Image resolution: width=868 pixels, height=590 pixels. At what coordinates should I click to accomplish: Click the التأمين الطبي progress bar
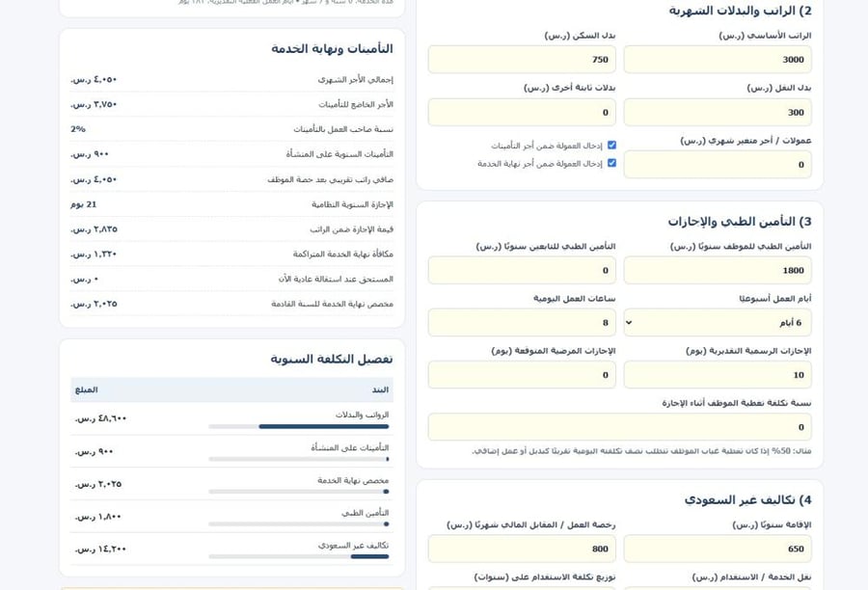click(299, 524)
